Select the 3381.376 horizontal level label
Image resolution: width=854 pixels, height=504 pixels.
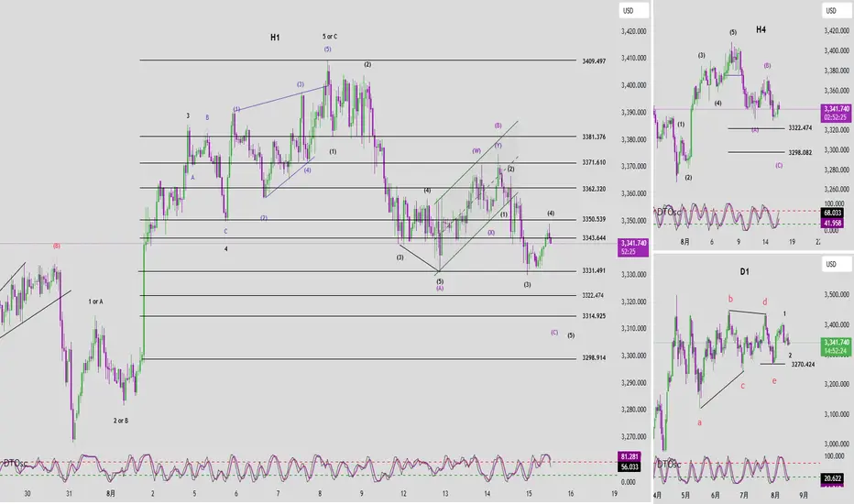pos(594,137)
